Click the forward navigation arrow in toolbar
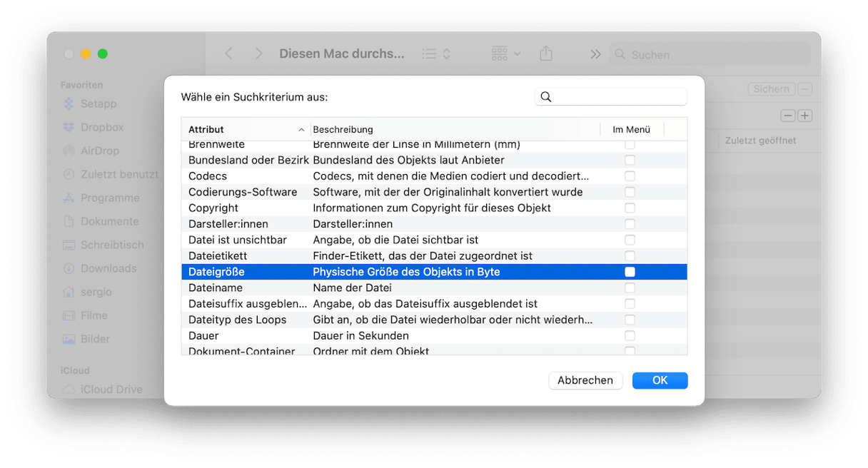Viewport: 868px width, 468px height. [x=258, y=54]
